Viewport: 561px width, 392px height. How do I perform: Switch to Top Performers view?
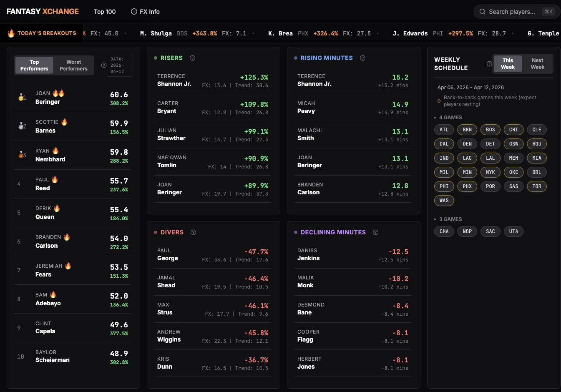tap(34, 65)
